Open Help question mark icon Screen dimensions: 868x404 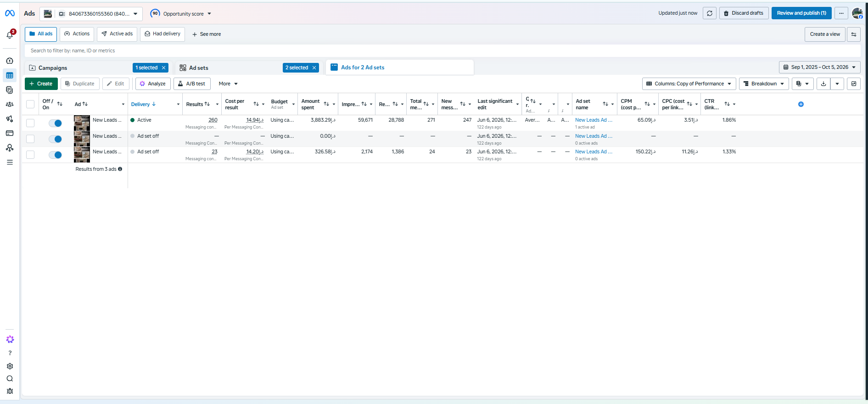coord(10,353)
